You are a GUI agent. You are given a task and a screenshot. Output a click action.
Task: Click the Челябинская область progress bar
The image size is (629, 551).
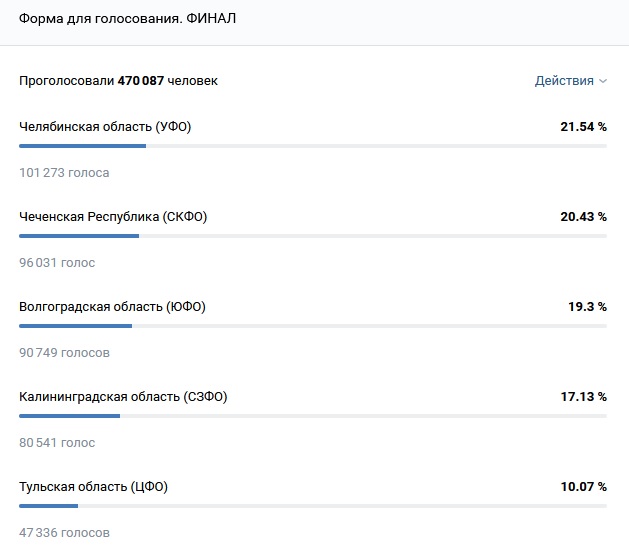[312, 146]
